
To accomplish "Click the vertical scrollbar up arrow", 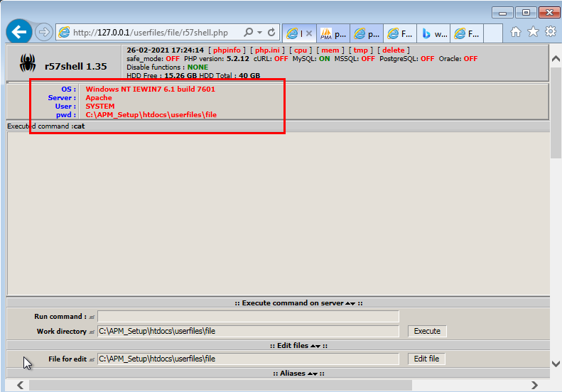I will (x=556, y=58).
